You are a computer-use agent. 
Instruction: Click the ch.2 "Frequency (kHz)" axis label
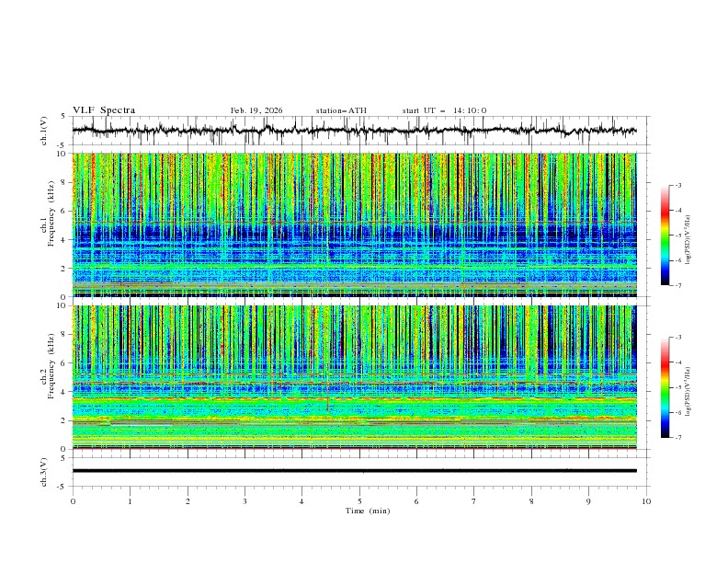point(51,365)
